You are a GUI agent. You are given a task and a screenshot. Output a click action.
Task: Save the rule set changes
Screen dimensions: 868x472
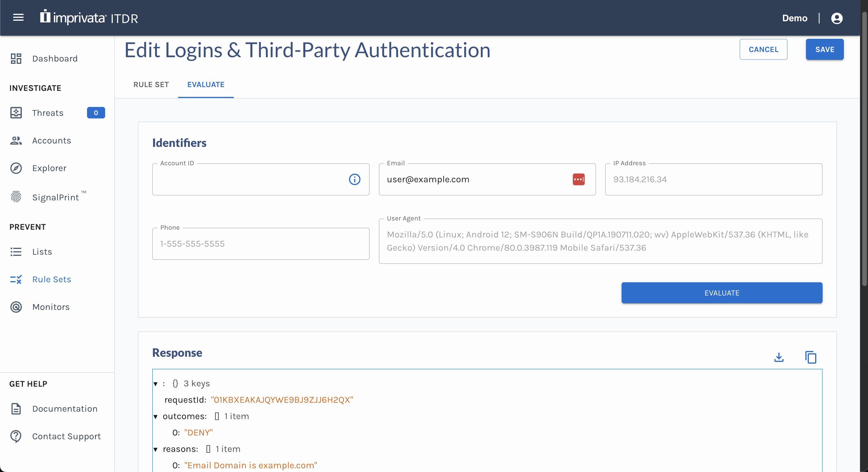click(x=824, y=49)
